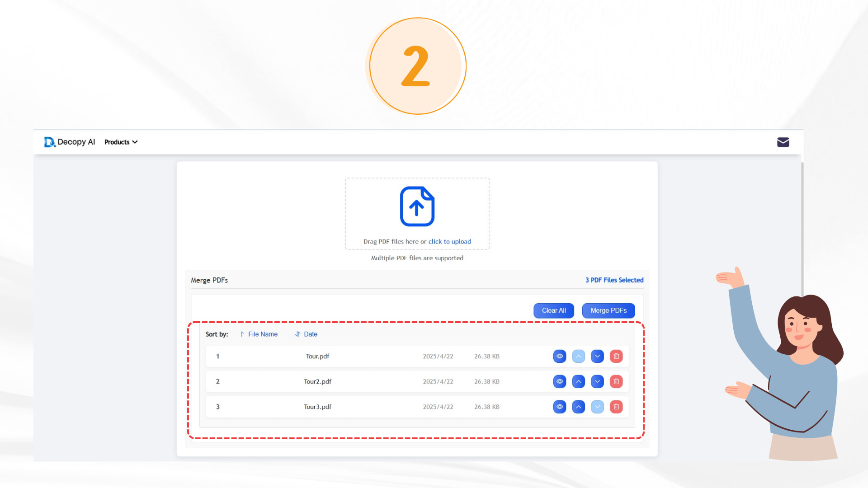This screenshot has height=488, width=868.
Task: Sort files by Date
Action: tap(306, 334)
